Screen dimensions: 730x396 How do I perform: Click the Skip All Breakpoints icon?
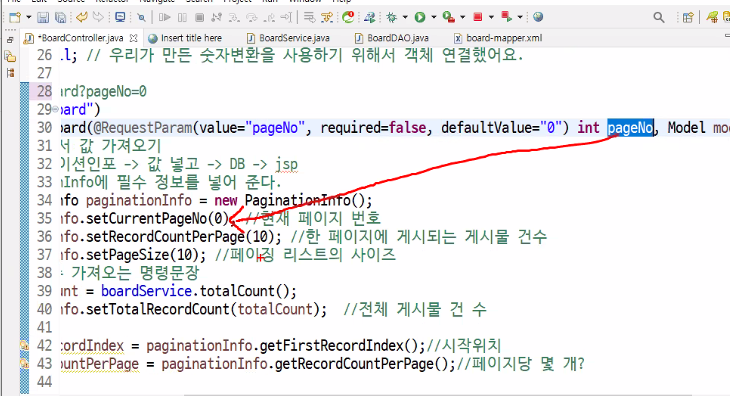click(x=142, y=18)
